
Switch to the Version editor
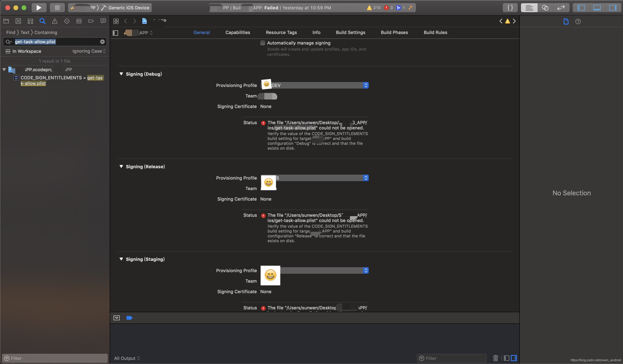click(561, 8)
